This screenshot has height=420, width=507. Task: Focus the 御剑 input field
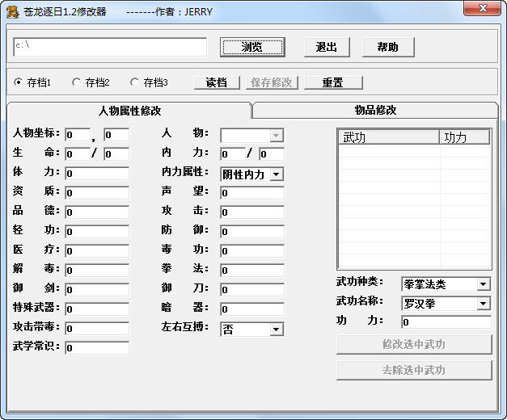pyautogui.click(x=97, y=290)
